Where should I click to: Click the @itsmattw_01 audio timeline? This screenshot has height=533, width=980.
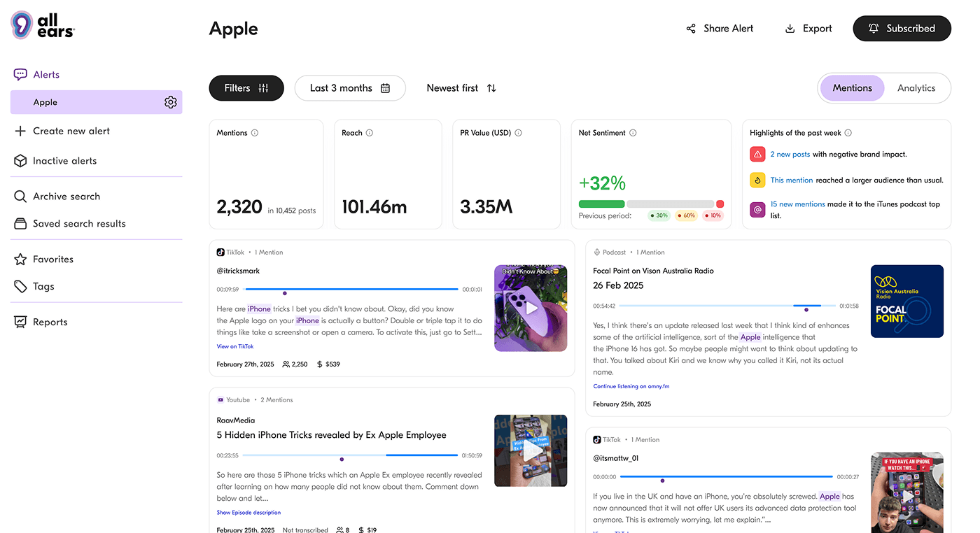[x=727, y=477]
